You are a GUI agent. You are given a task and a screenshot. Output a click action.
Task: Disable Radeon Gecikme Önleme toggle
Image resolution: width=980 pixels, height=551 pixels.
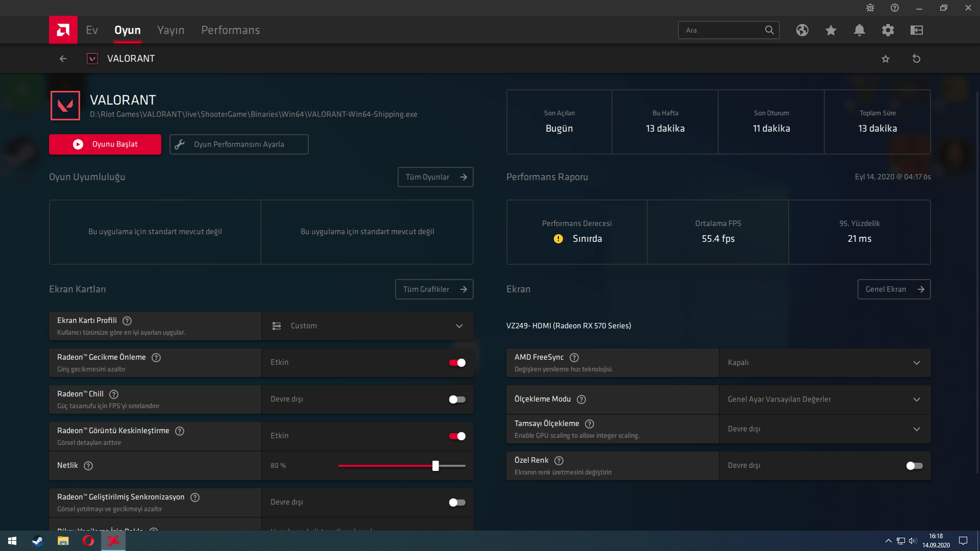(x=457, y=363)
